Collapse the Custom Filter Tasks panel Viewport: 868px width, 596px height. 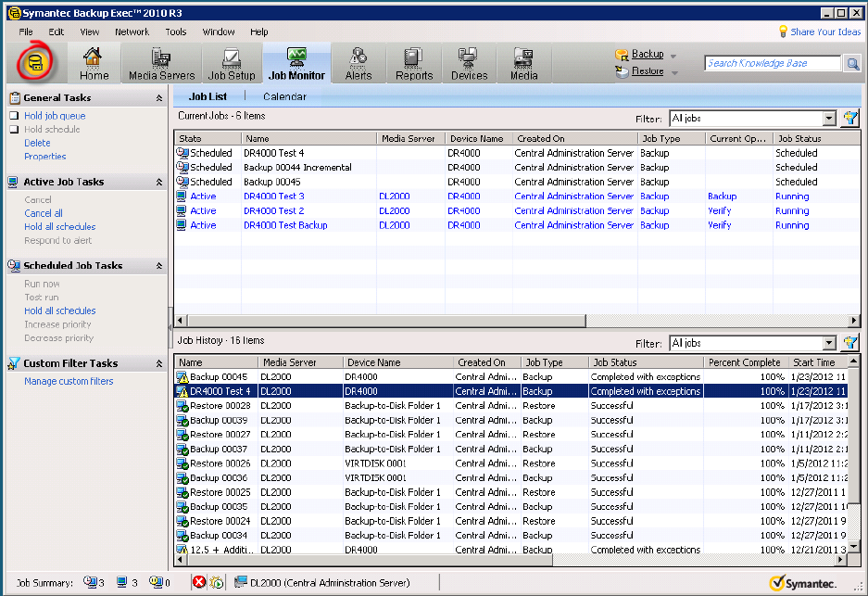point(159,364)
